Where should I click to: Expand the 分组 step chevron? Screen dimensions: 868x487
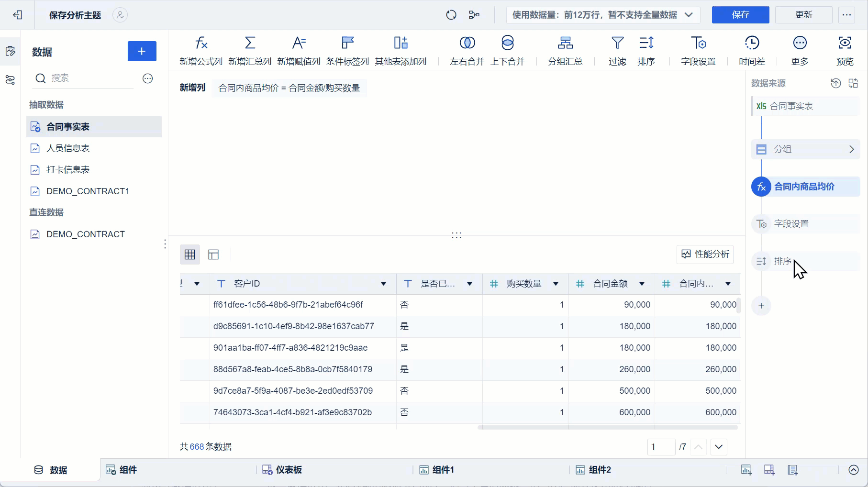[x=851, y=149]
